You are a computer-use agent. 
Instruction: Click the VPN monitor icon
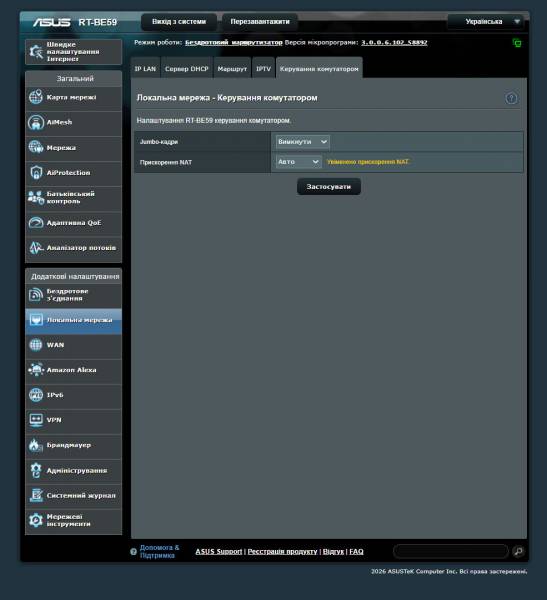tap(36, 420)
